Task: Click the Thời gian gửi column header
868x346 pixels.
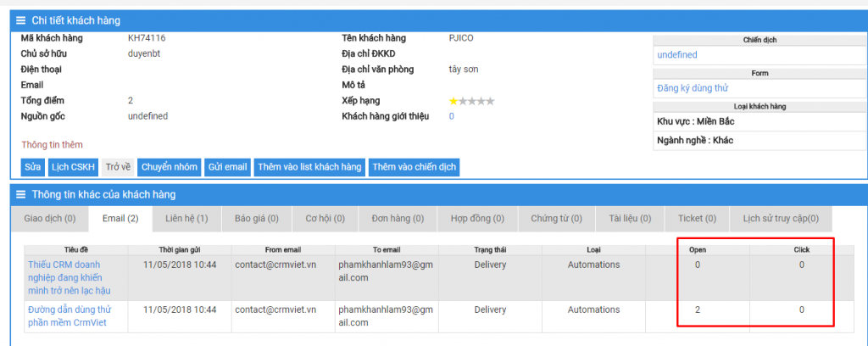Action: tap(180, 249)
